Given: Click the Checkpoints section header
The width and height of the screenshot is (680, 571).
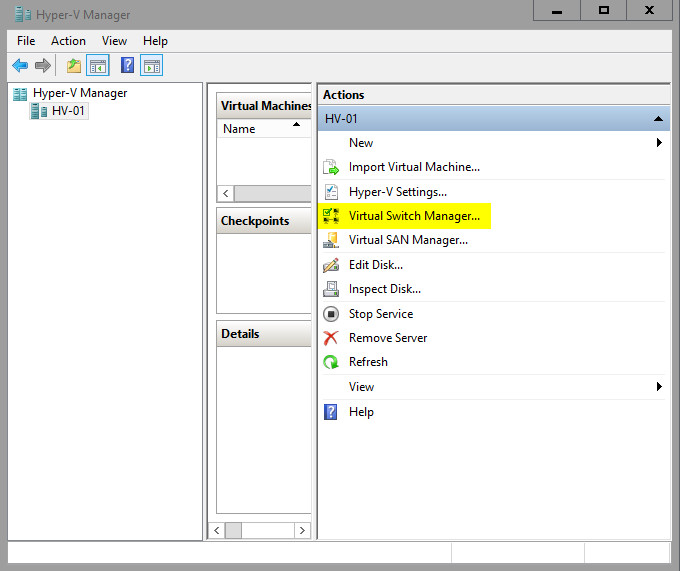Looking at the screenshot, I should (264, 221).
